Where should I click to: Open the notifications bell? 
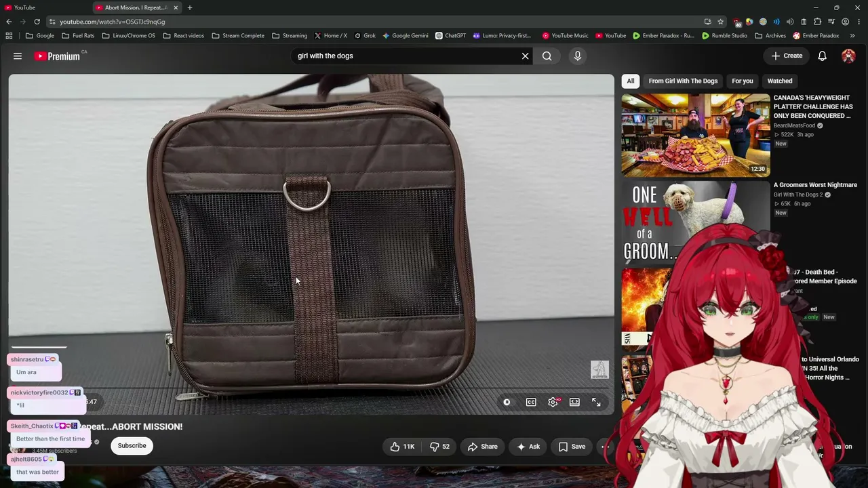point(822,56)
